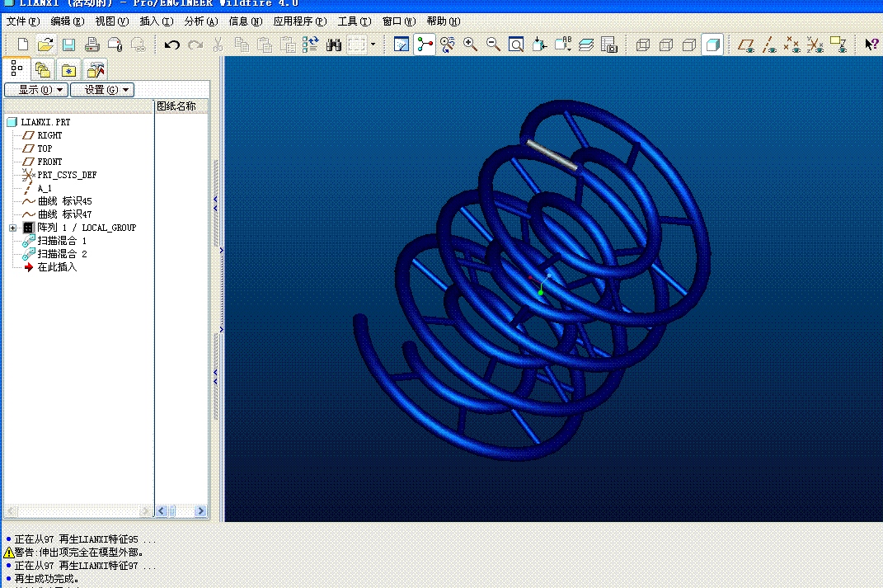Screen dimensions: 883x588
Task: Open the binoculars Find tool
Action: 333,45
